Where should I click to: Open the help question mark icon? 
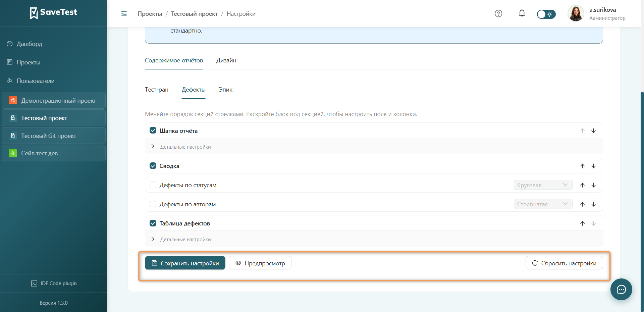498,13
